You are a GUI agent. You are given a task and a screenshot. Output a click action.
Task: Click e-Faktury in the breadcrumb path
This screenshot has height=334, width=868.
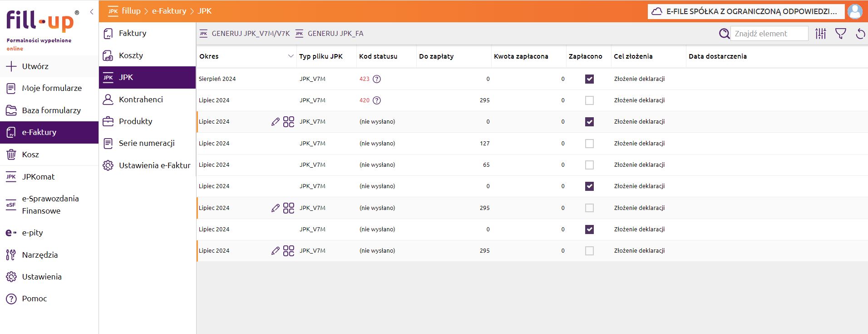tap(169, 11)
